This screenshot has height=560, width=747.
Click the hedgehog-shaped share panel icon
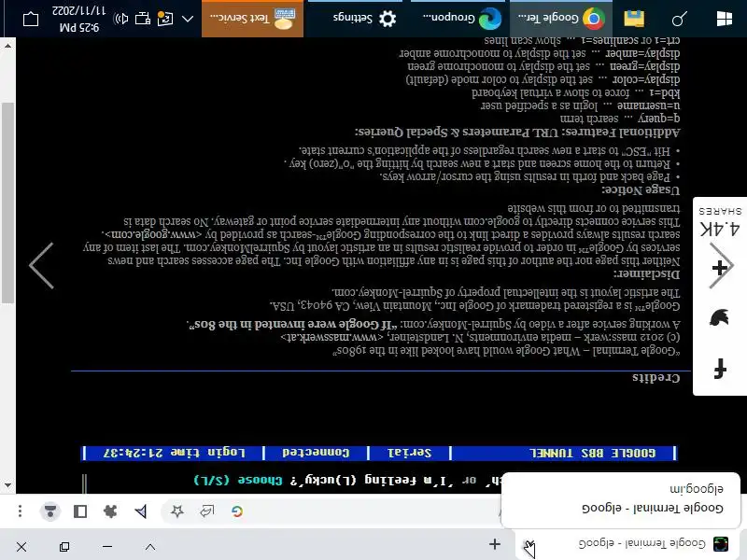tap(719, 317)
